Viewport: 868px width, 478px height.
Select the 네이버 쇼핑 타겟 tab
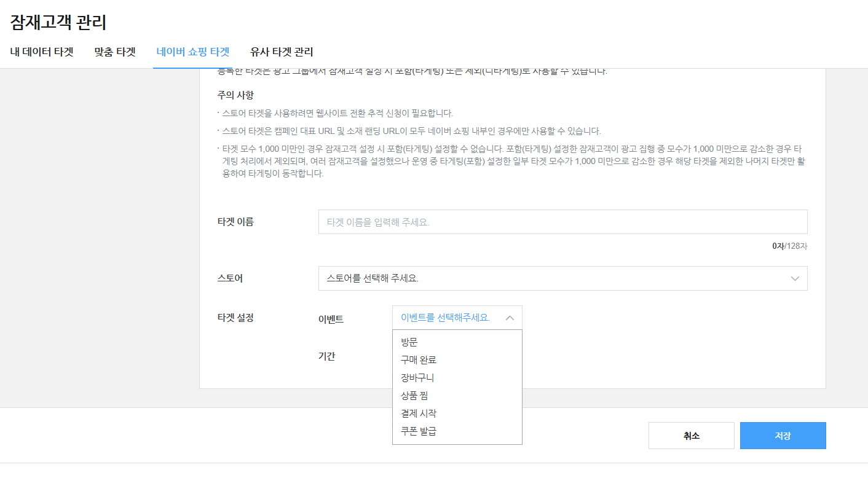coord(192,52)
